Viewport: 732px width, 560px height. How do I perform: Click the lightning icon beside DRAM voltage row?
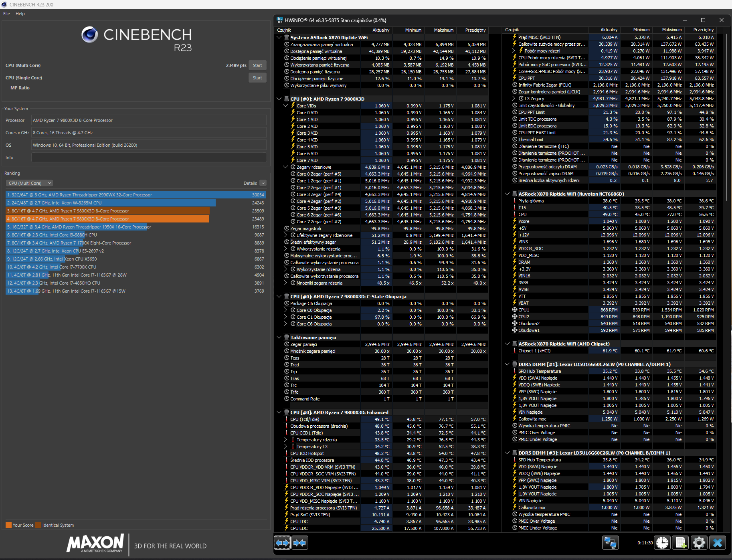tap(515, 262)
